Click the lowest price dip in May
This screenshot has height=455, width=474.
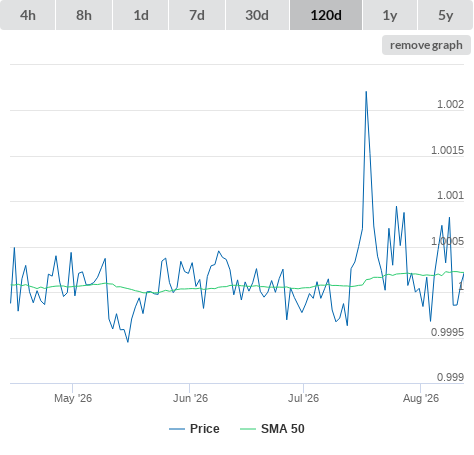(x=128, y=341)
